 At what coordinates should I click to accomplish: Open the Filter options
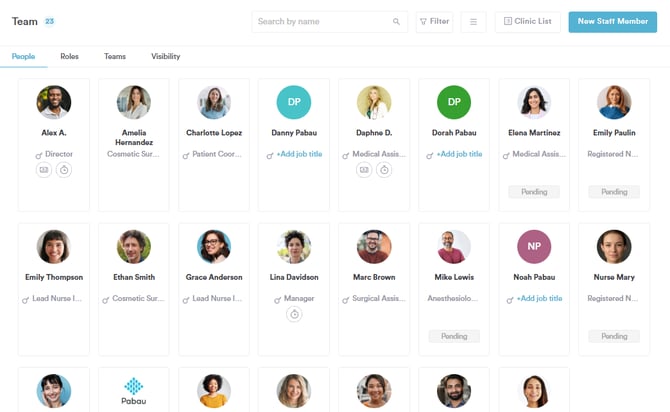tap(434, 22)
